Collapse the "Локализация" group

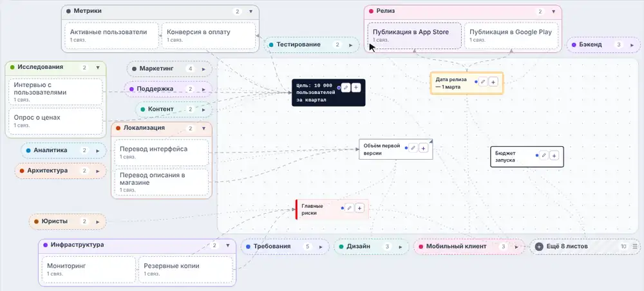(204, 129)
